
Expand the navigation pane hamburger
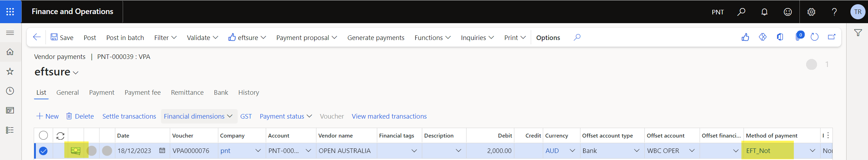(10, 33)
